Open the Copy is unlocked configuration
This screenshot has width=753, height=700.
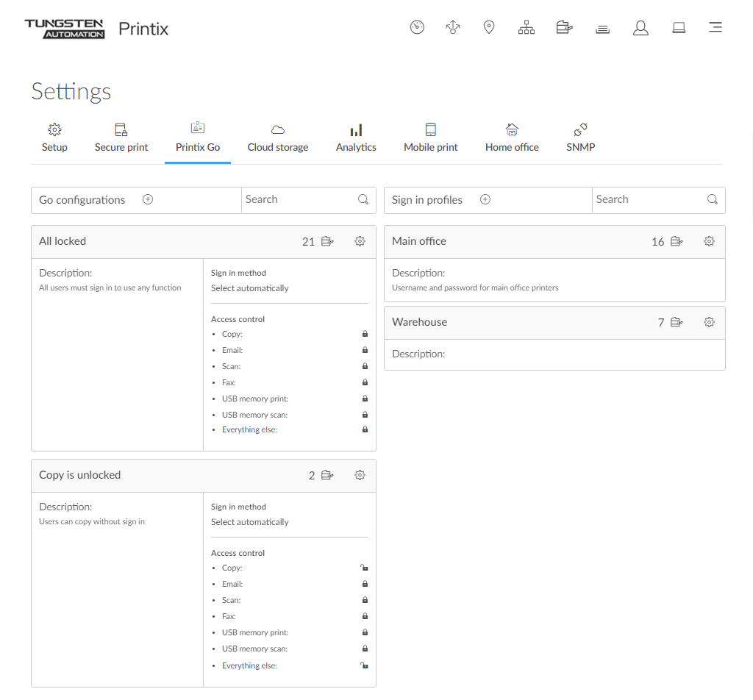79,475
